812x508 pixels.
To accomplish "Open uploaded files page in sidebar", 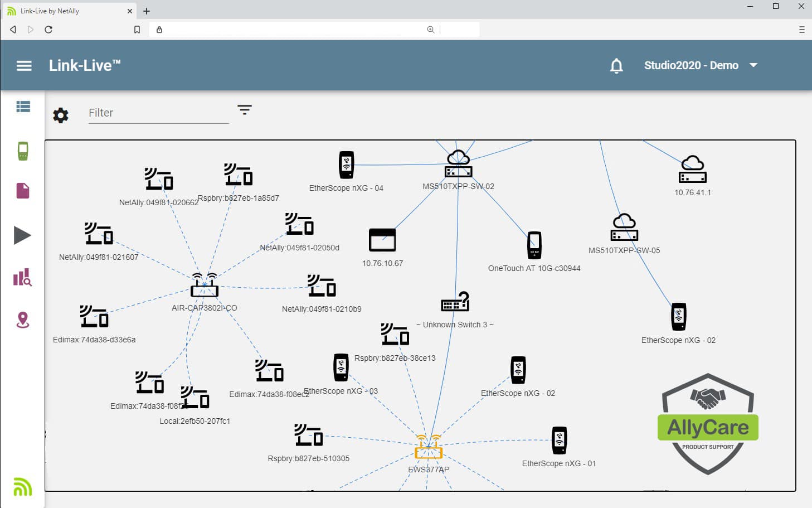I will (x=23, y=191).
